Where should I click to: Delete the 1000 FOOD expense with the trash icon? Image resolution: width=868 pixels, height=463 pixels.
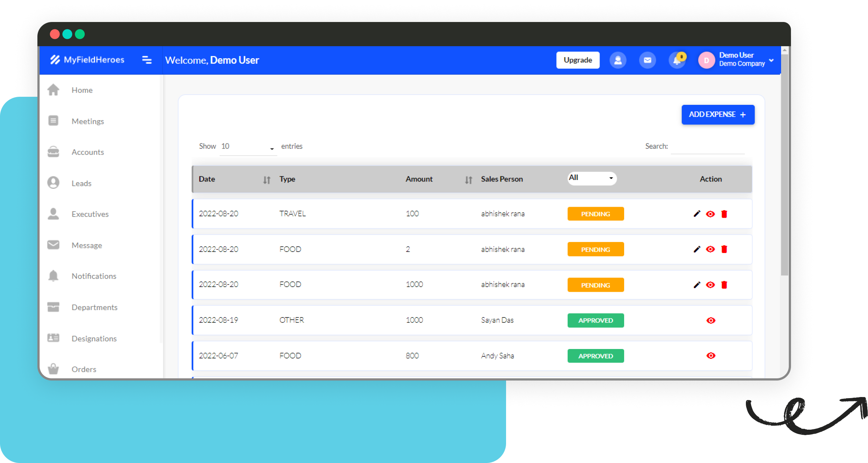(725, 285)
